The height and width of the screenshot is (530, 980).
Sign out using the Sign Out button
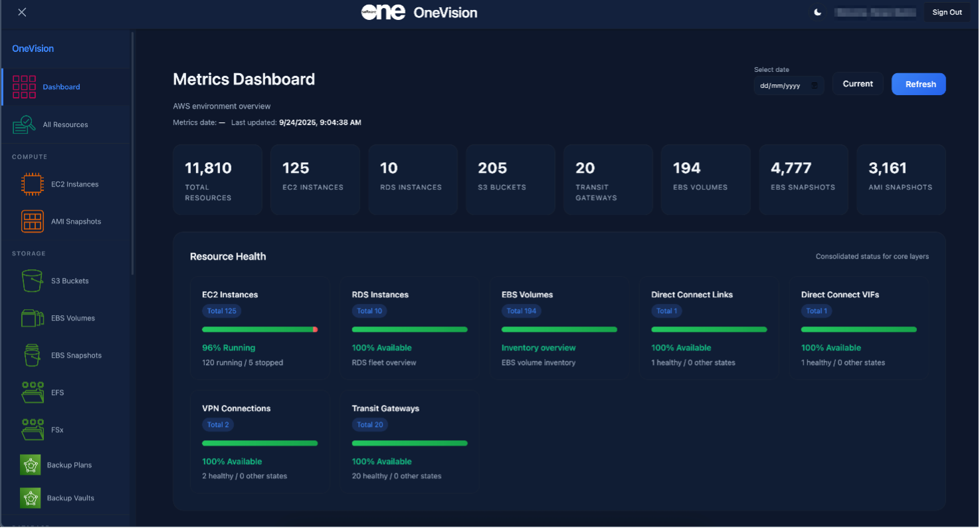click(947, 12)
